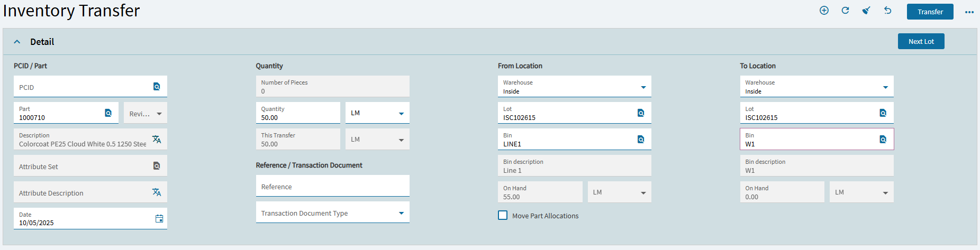Click the Number of Pieces field
Screen dimensions: 980x250
(x=333, y=87)
